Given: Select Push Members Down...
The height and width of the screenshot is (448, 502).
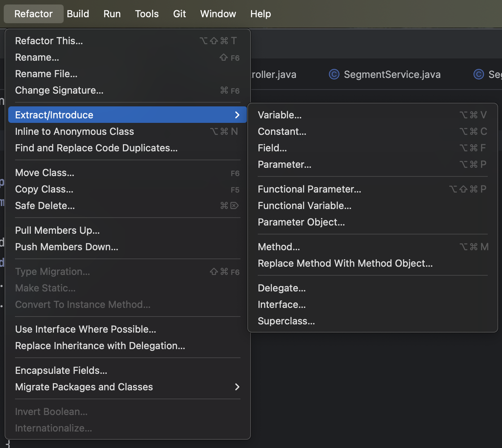Looking at the screenshot, I should (127, 247).
